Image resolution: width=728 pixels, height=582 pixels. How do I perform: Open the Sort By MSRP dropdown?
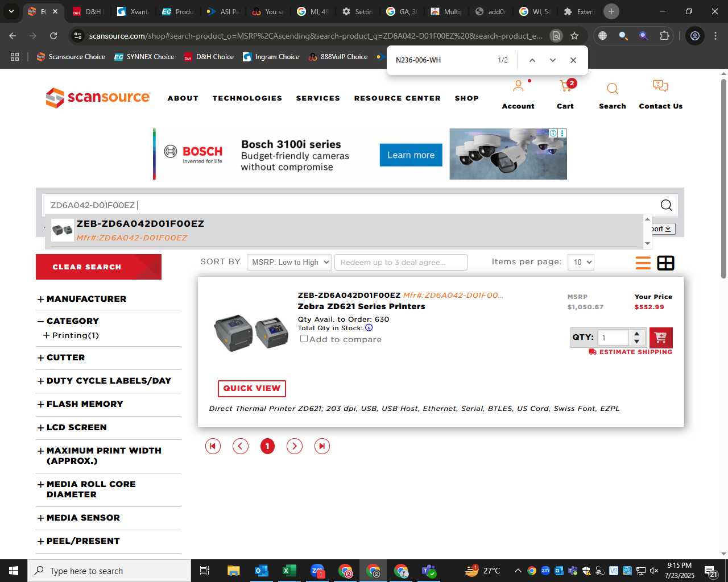point(289,262)
